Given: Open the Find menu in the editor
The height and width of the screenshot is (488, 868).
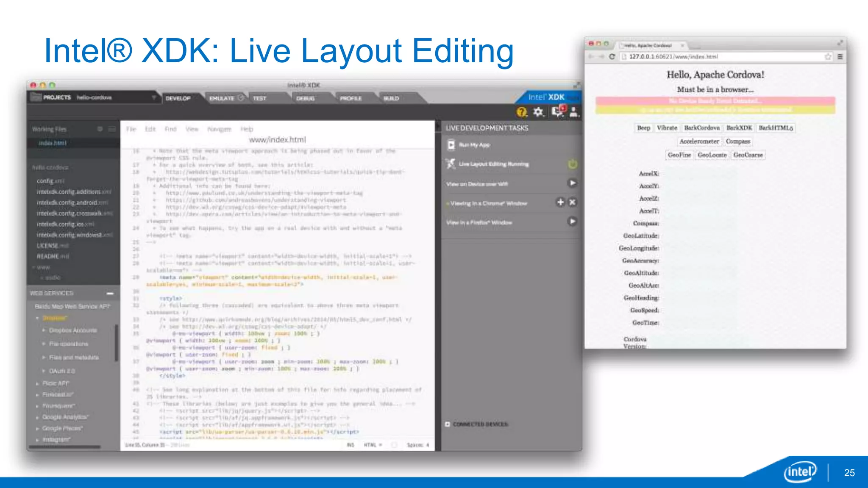Looking at the screenshot, I should point(170,129).
